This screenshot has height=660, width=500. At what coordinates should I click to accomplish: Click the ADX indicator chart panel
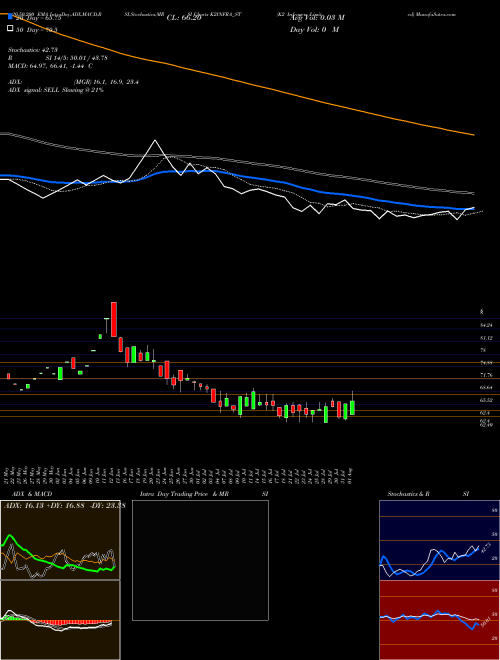point(60,540)
